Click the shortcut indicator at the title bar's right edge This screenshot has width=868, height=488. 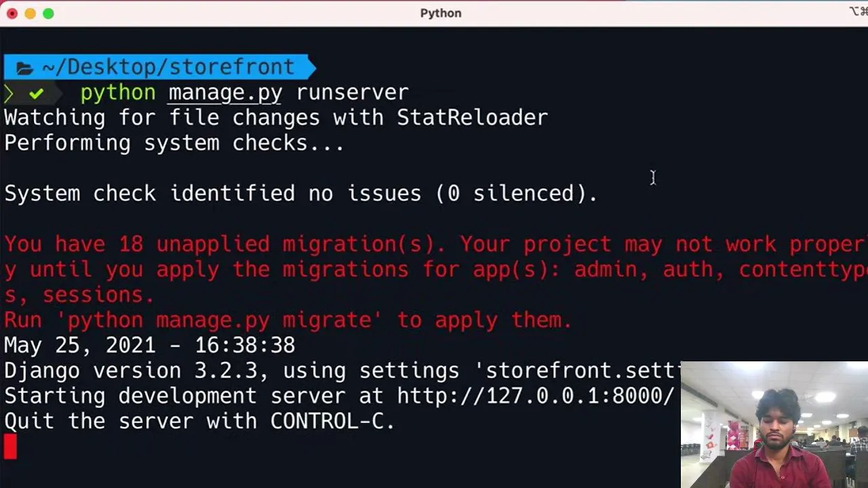click(858, 12)
